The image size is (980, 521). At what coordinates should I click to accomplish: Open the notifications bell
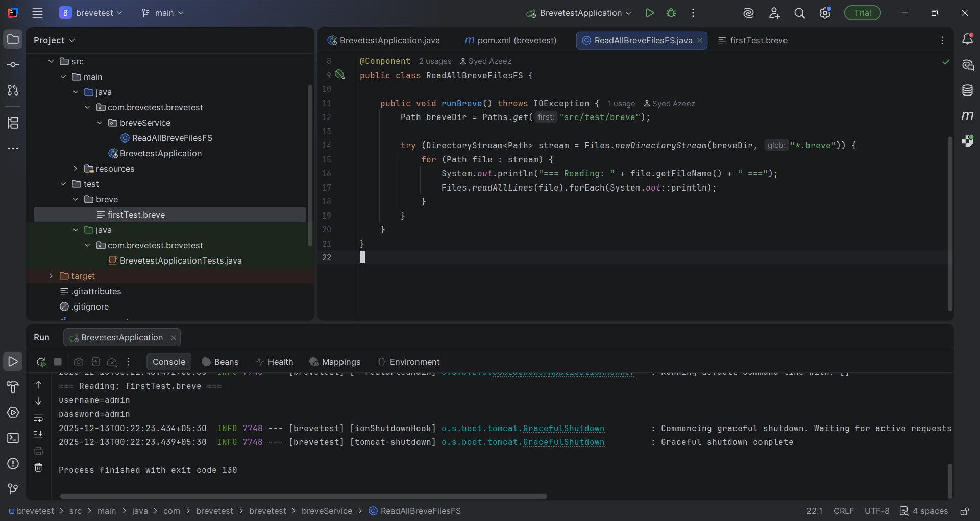pyautogui.click(x=968, y=39)
